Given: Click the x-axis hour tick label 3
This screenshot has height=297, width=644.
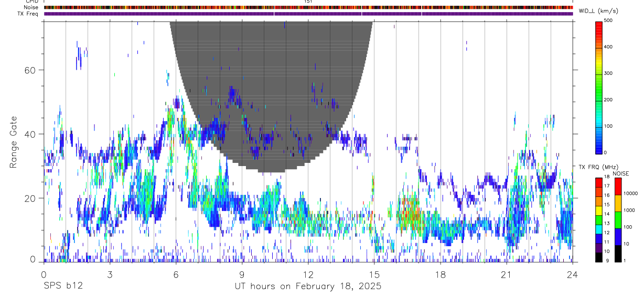Looking at the screenshot, I should [x=110, y=274].
